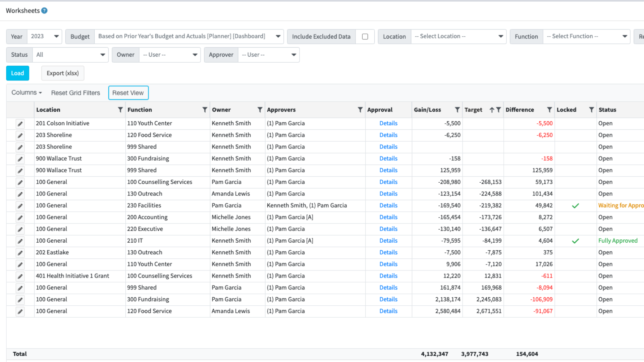This screenshot has width=644, height=362.
Task: Filter the Location column
Action: 120,110
